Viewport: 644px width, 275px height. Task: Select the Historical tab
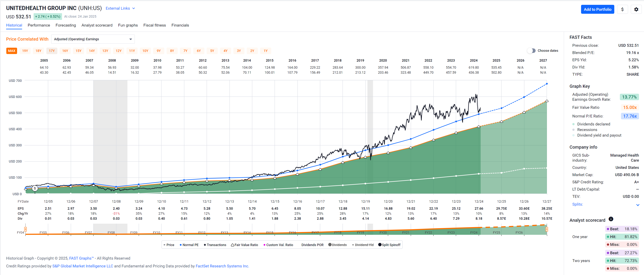[14, 25]
